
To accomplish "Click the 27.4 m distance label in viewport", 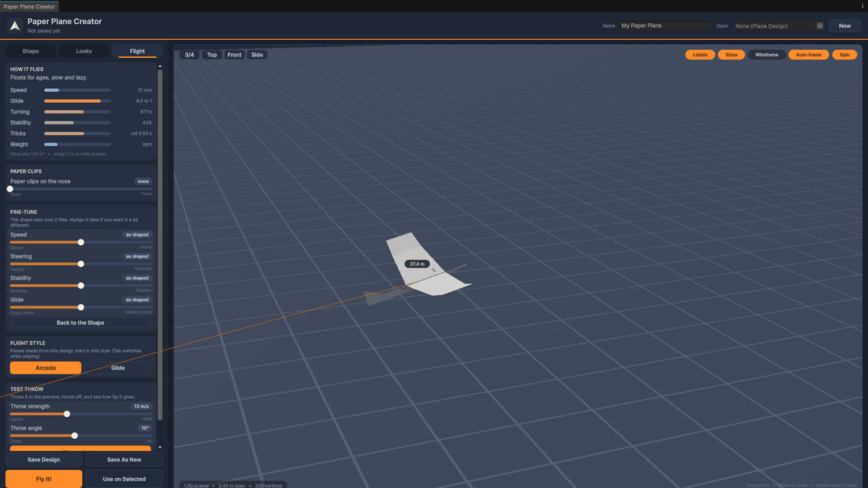I will 417,264.
